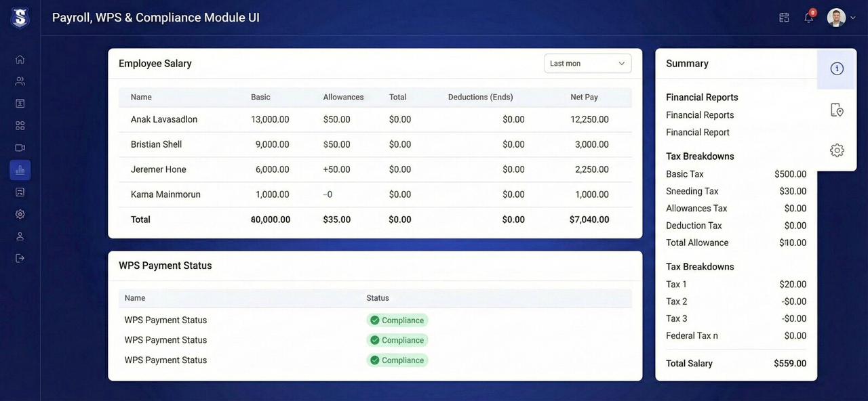Open the Home icon in the sidebar
This screenshot has width=868, height=401.
coord(20,60)
